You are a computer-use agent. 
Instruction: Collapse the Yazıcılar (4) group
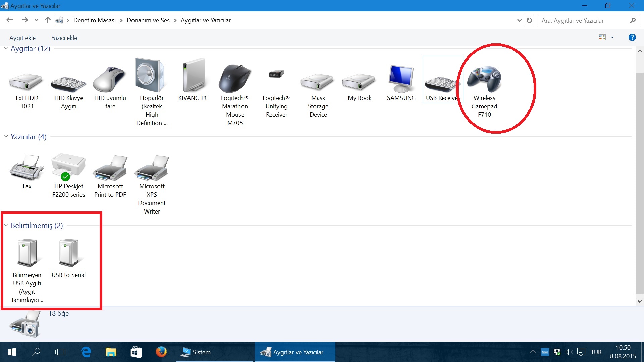(6, 136)
